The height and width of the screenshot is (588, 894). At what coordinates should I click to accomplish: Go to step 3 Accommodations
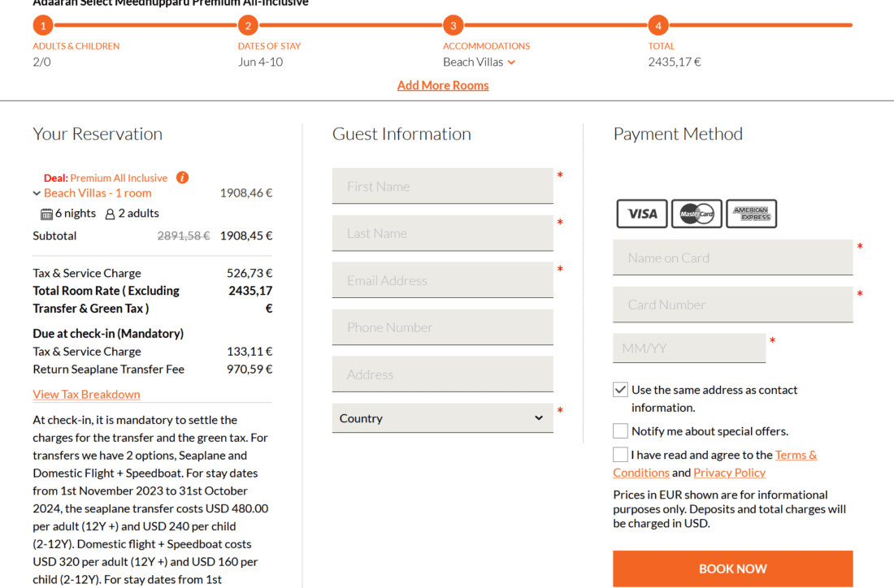[453, 25]
